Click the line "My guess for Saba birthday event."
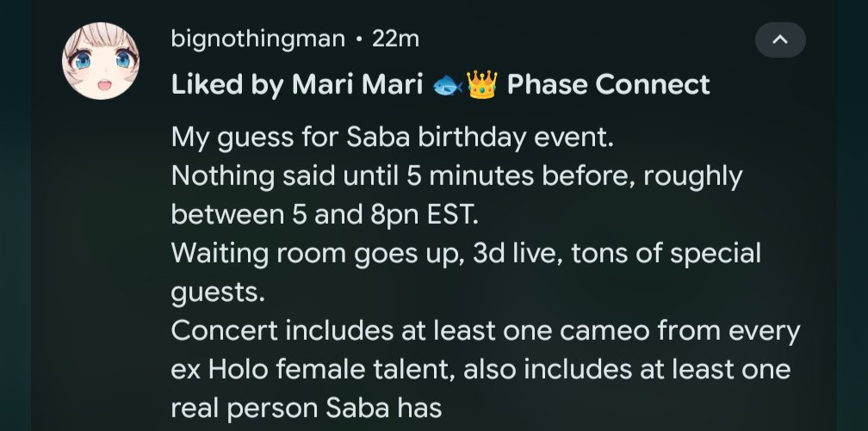Screen dimensions: 868x431 point(393,137)
